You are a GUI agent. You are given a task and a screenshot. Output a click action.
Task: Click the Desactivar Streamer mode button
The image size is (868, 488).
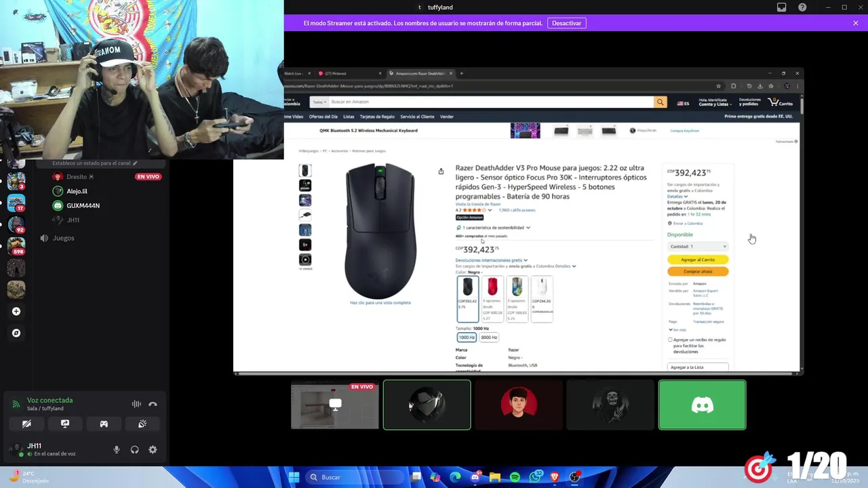click(566, 23)
